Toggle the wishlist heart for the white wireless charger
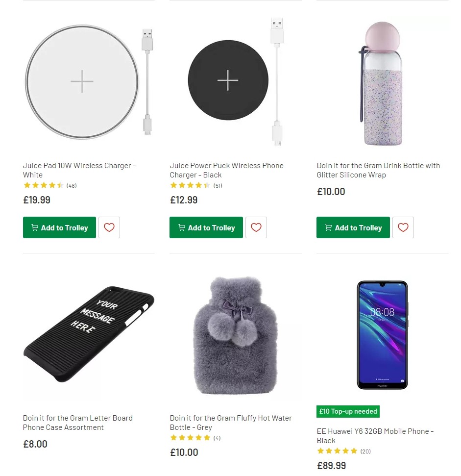This screenshot has height=476, width=461. click(x=109, y=227)
